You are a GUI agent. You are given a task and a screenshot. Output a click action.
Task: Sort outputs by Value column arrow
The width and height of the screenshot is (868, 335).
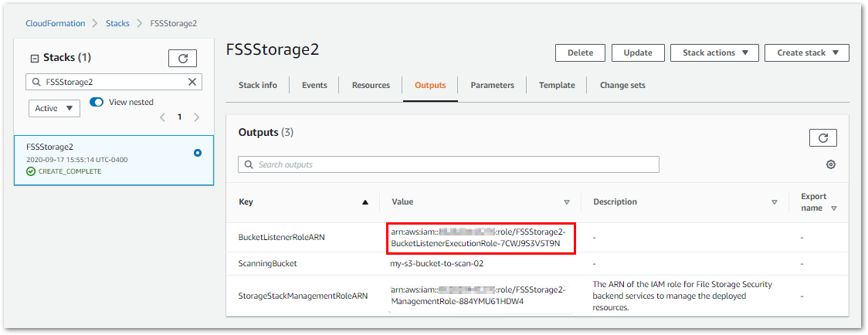(567, 202)
